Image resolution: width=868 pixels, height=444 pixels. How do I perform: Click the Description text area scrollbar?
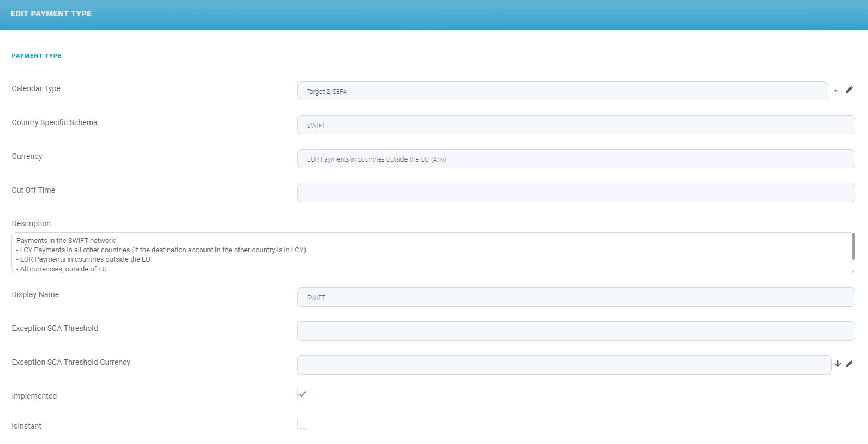click(x=853, y=246)
